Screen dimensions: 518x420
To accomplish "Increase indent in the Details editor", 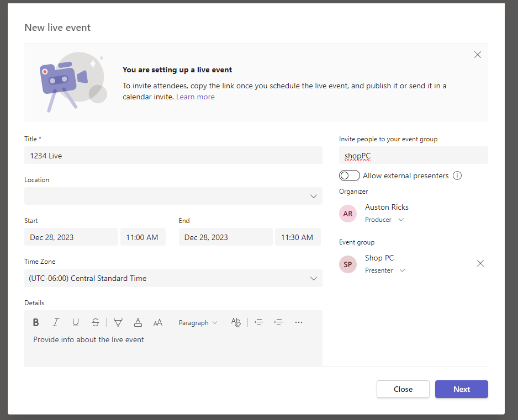I will click(x=279, y=322).
